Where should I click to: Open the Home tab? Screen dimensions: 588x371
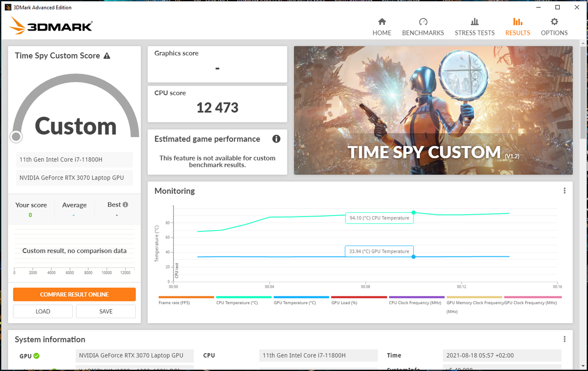coord(382,27)
